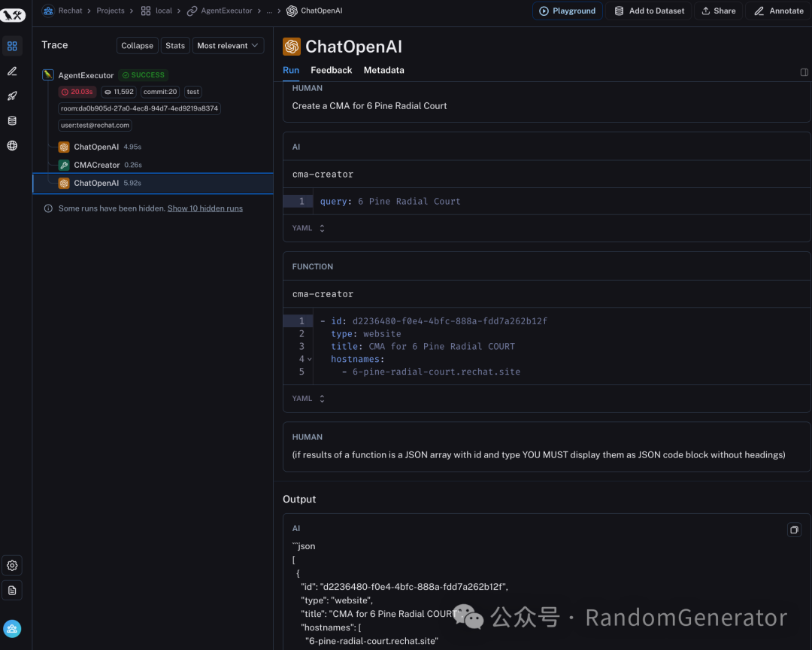Change YAML format selector under FUNCTION message
This screenshot has width=812, height=650.
tap(309, 399)
